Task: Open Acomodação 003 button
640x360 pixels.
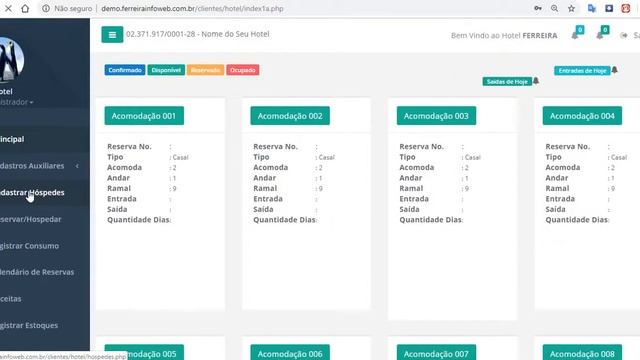Action: coord(436,116)
